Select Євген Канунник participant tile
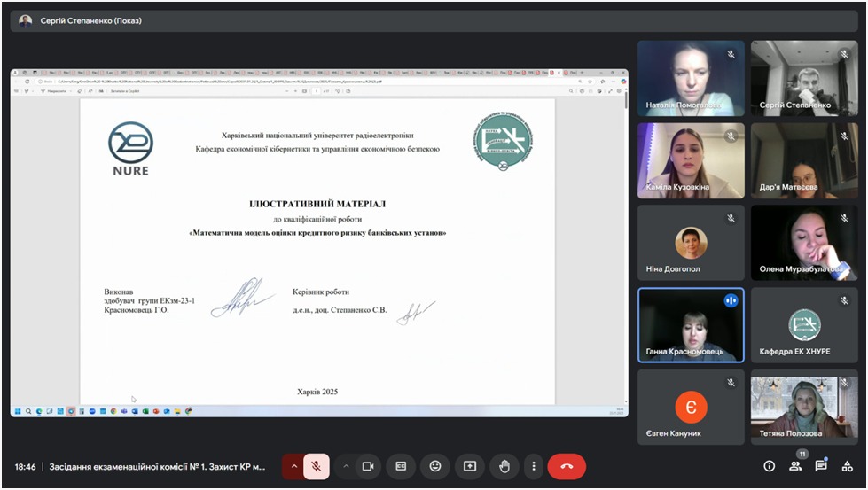 click(x=691, y=407)
